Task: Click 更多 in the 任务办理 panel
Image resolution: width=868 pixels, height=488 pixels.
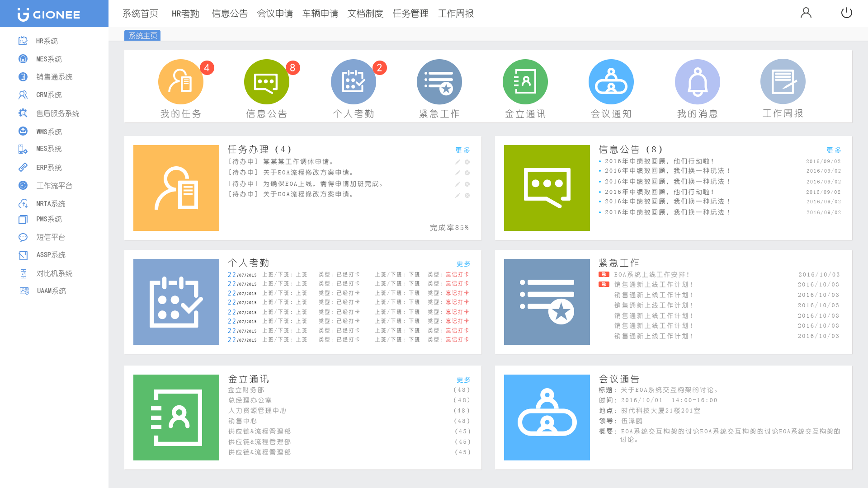Action: tap(462, 150)
